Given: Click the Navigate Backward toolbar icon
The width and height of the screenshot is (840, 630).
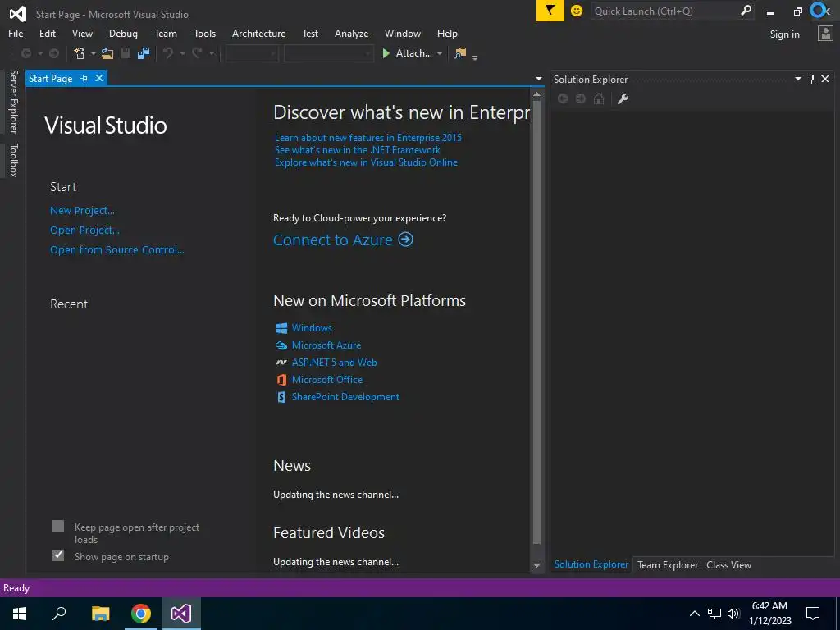Looking at the screenshot, I should tap(25, 53).
